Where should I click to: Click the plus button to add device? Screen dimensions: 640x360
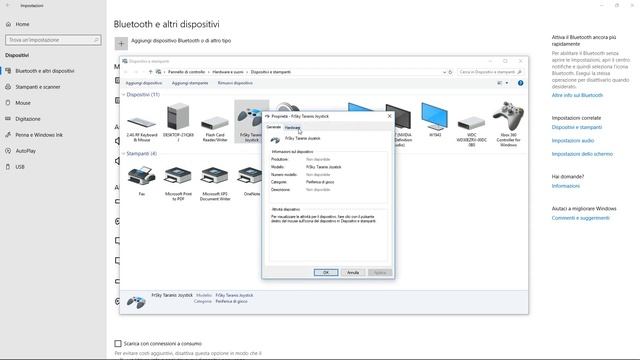(121, 44)
